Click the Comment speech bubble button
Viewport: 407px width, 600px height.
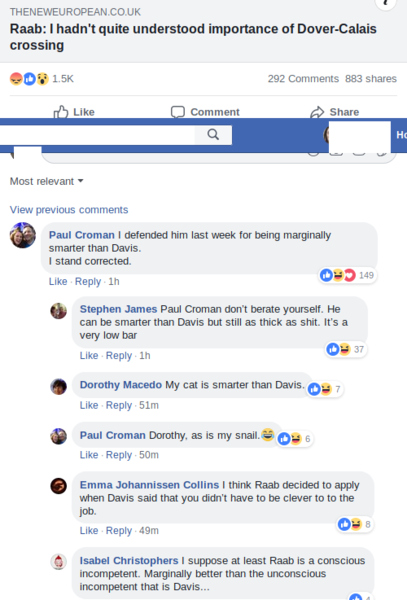(x=205, y=112)
